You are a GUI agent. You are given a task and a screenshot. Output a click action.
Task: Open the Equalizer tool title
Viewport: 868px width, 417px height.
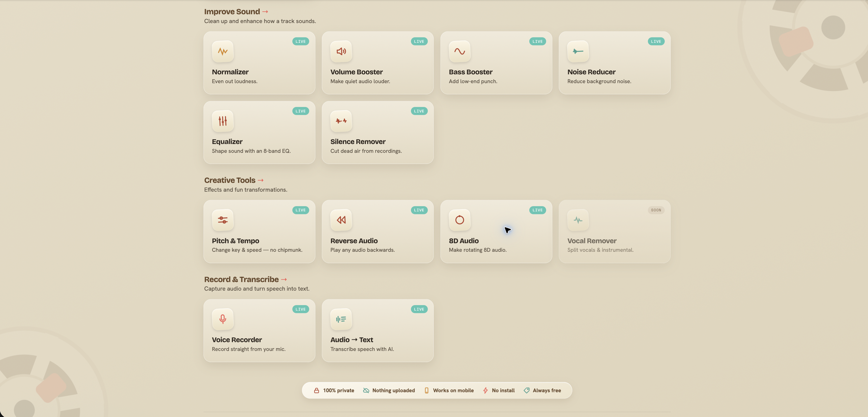pyautogui.click(x=227, y=142)
